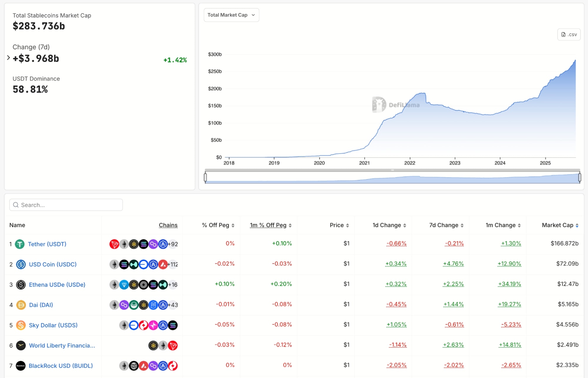This screenshot has width=588, height=378.
Task: Click Dai market cap $5.165b
Action: pyautogui.click(x=568, y=304)
